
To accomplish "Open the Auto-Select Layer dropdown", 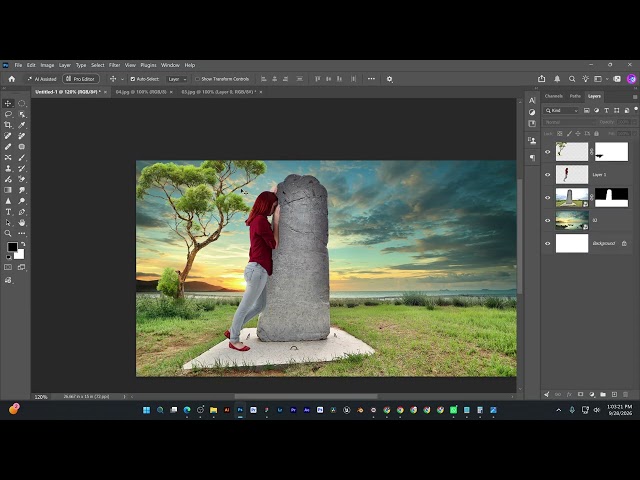I will tap(177, 79).
